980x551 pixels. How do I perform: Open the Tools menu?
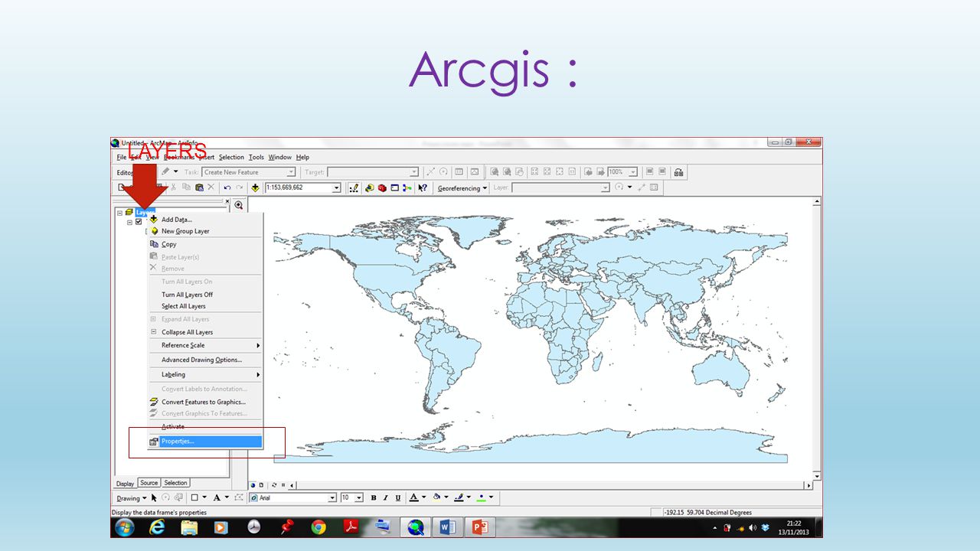[256, 157]
